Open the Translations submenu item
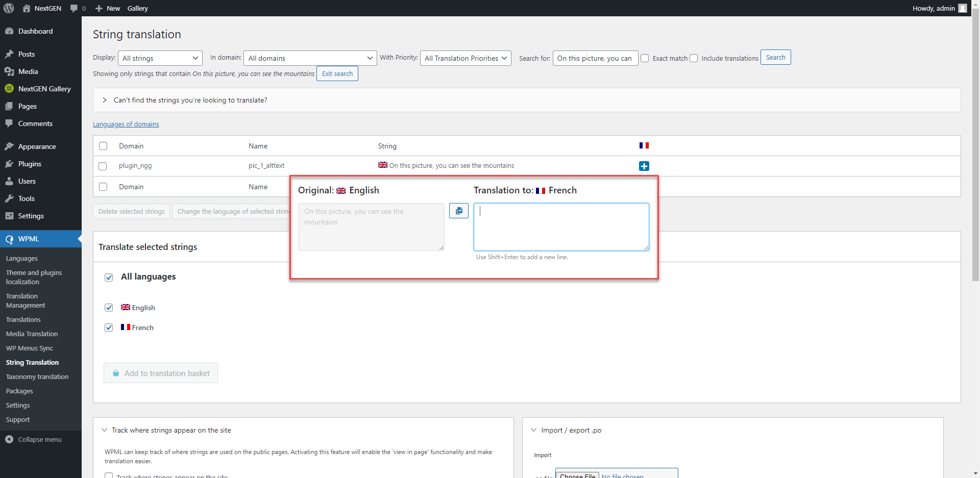This screenshot has width=980, height=478. 23,320
